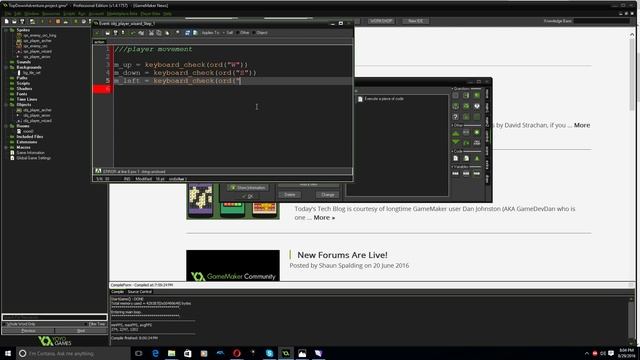Switch to the draw actions tab
The image size is (640, 360).
tap(487, 179)
